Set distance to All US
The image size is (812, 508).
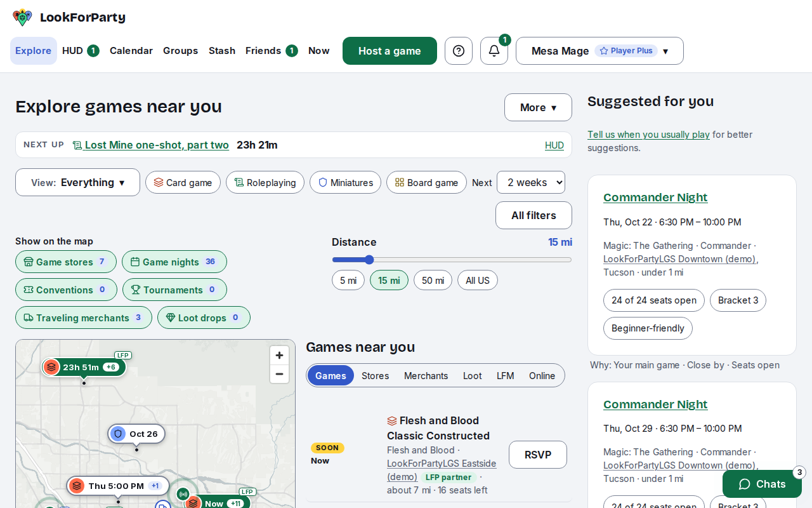pos(478,280)
